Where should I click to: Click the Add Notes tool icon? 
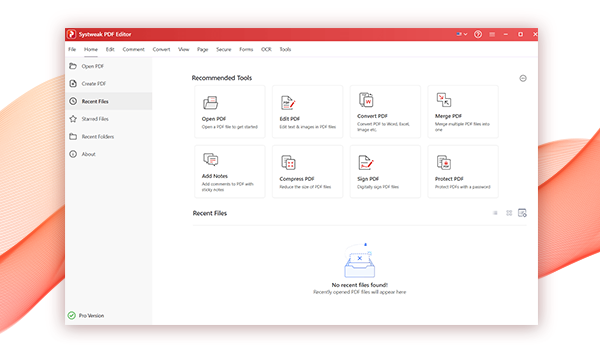click(x=210, y=159)
